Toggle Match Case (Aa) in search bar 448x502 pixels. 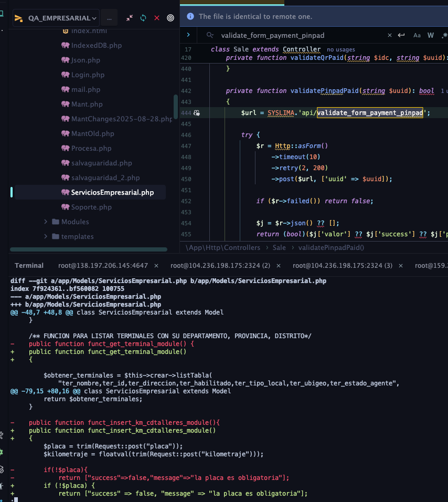(x=417, y=35)
